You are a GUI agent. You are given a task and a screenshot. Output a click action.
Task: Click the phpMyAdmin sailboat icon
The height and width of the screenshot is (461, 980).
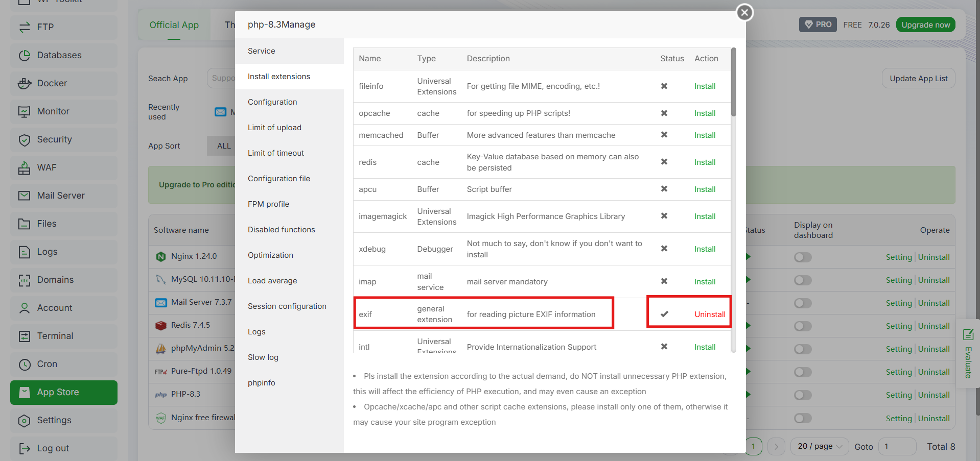tap(161, 348)
